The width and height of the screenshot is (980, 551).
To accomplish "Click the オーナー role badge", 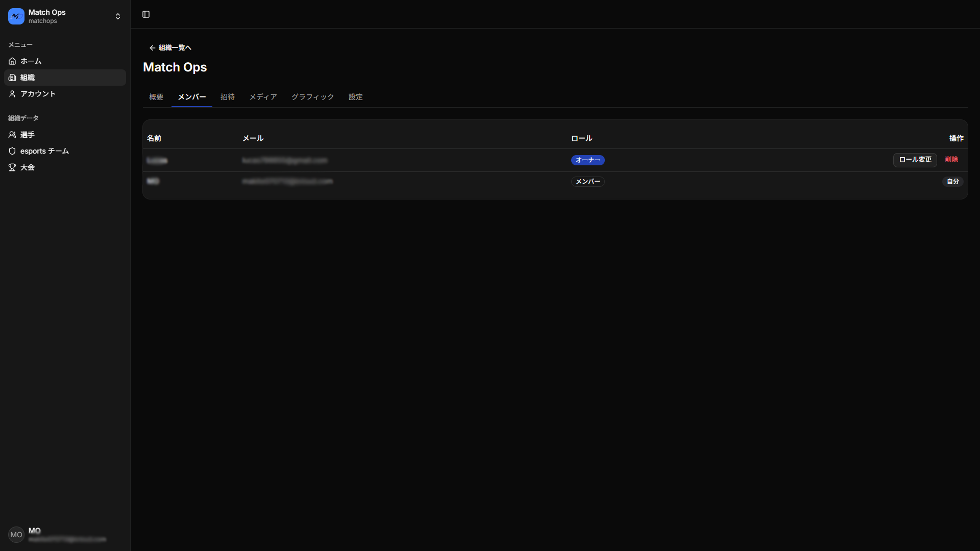I will tap(588, 160).
